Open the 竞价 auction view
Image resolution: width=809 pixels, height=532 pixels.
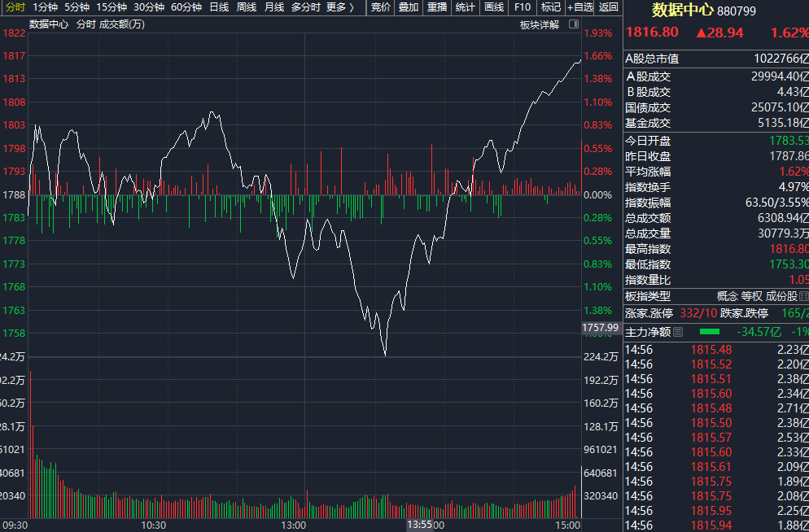pyautogui.click(x=380, y=7)
